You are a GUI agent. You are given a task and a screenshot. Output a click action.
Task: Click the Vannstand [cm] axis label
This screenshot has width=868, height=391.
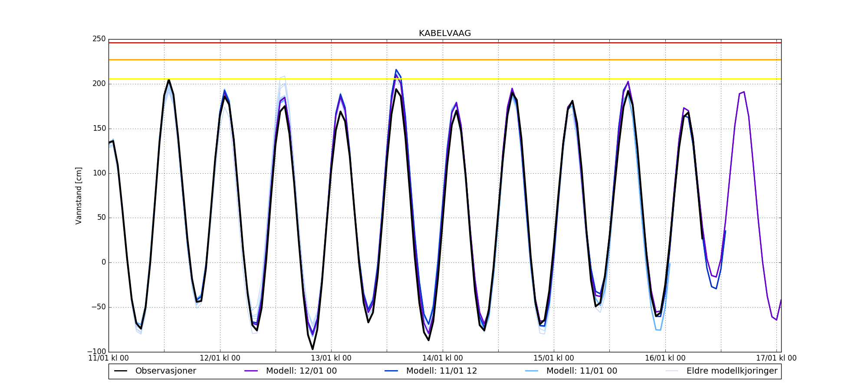(79, 195)
